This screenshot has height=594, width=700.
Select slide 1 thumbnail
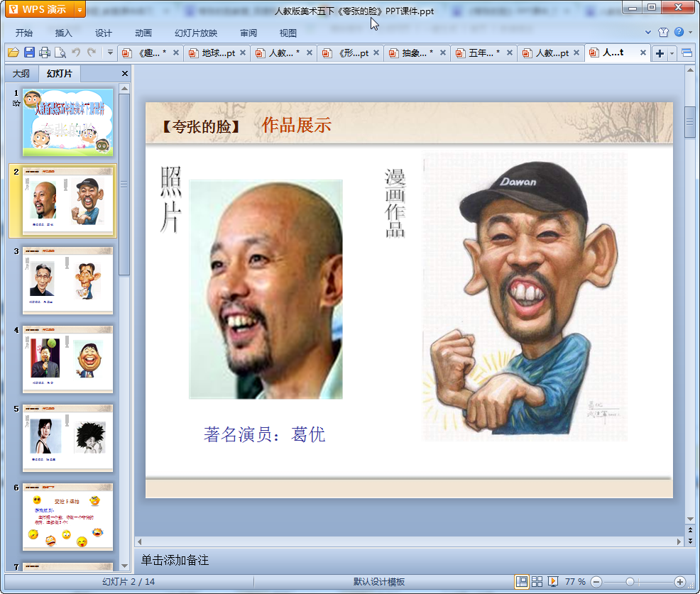68,122
